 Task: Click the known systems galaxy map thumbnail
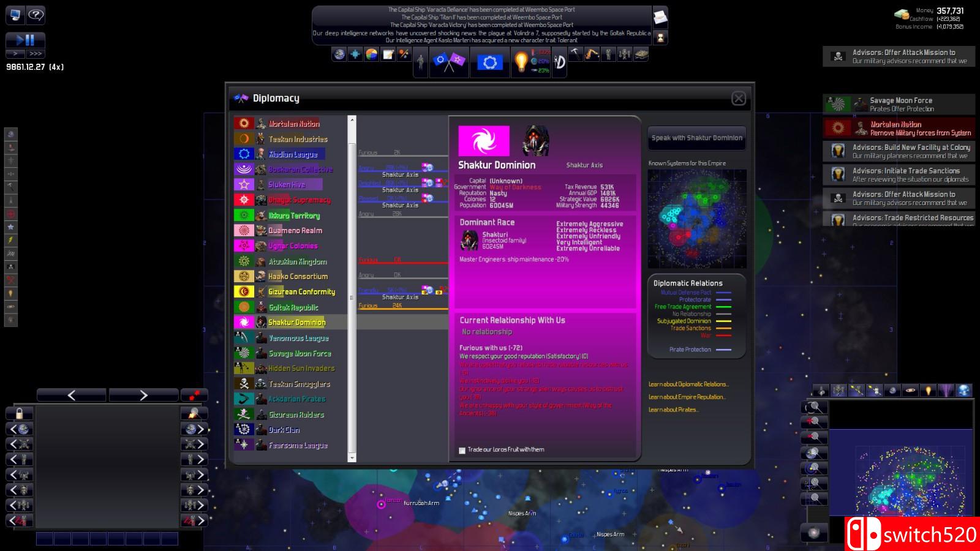click(696, 219)
